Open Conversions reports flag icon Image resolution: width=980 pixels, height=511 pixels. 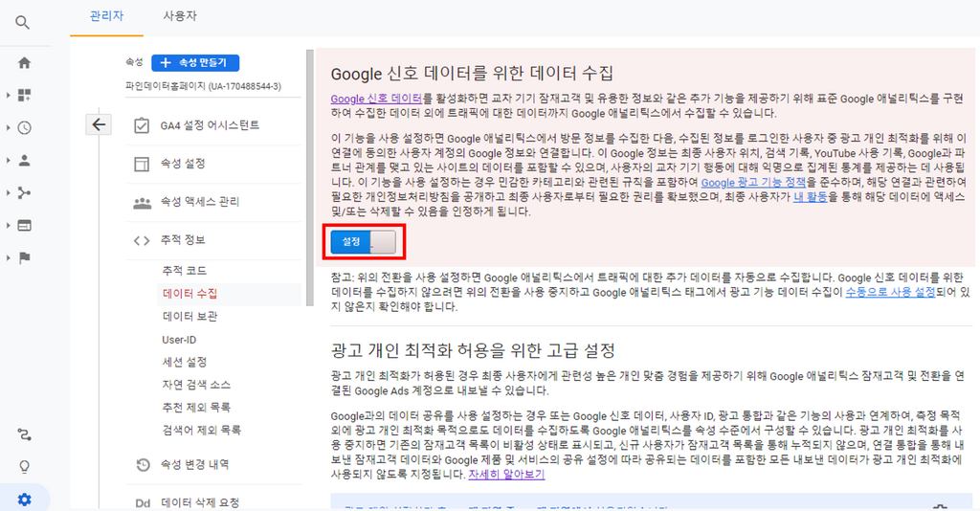coord(24,258)
